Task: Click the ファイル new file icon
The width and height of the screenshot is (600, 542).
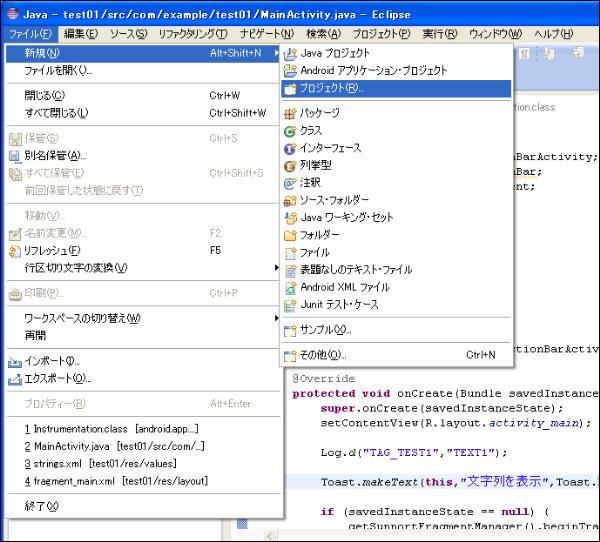Action: click(290, 253)
